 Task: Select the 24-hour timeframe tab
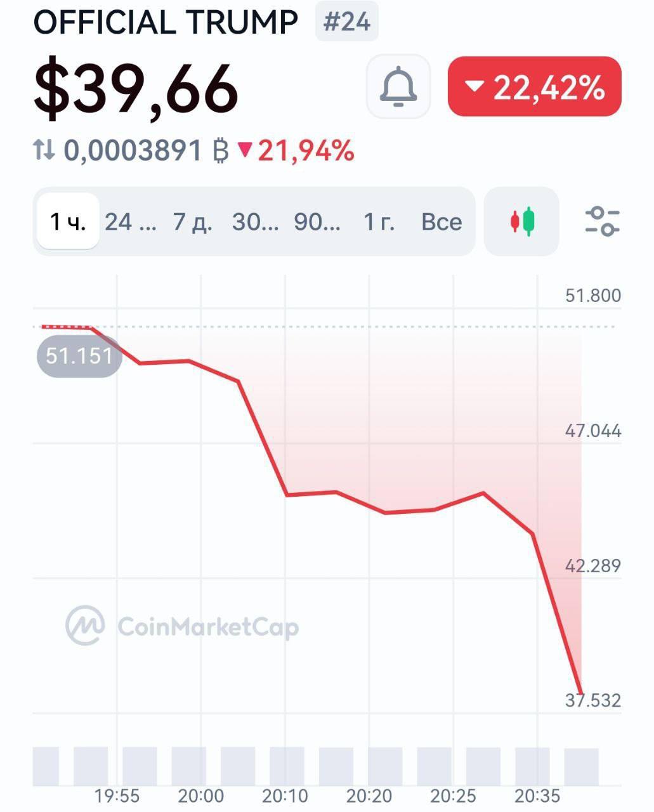130,222
